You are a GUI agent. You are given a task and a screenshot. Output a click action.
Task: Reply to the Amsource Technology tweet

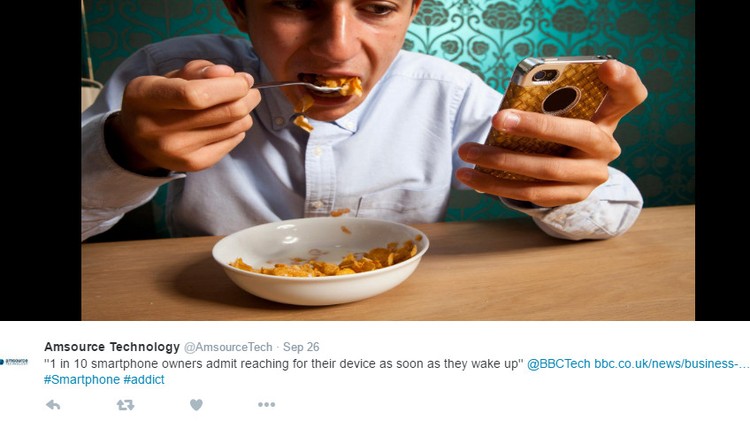[x=53, y=405]
